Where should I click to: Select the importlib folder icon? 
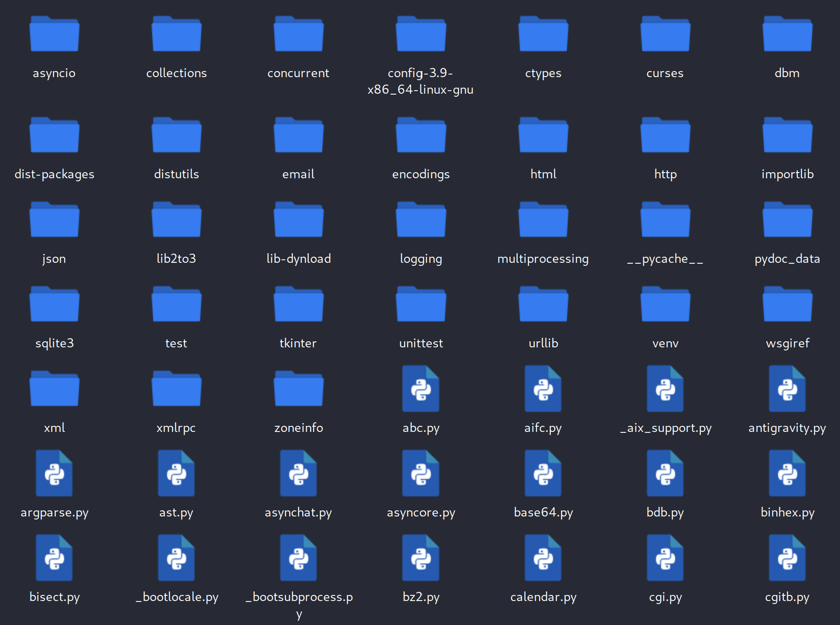point(787,136)
